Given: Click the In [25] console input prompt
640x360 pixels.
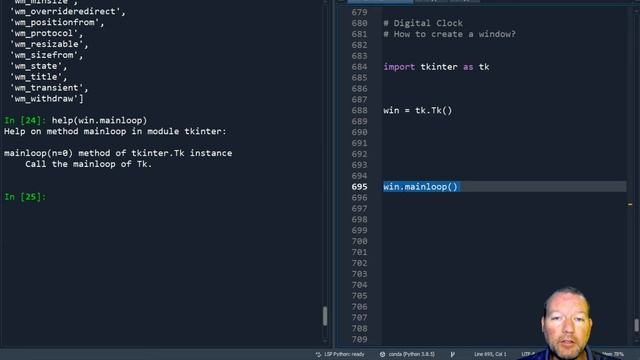Looking at the screenshot, I should [25, 197].
